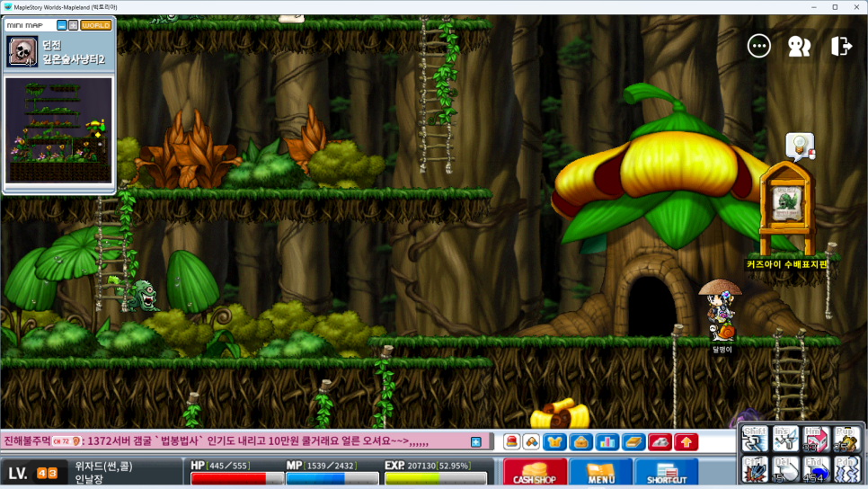The width and height of the screenshot is (868, 489).
Task: Use the Pdn lightning skill slot
Action: pyautogui.click(x=846, y=469)
